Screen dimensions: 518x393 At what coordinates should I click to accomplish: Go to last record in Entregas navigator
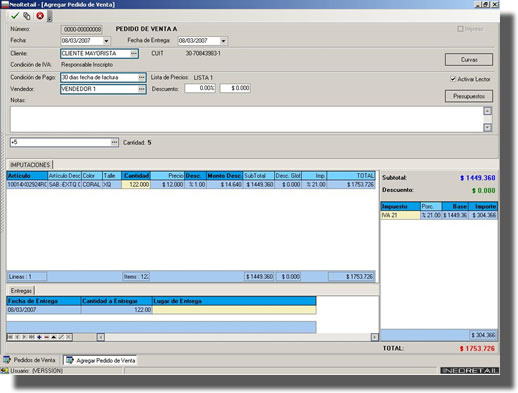[x=32, y=337]
